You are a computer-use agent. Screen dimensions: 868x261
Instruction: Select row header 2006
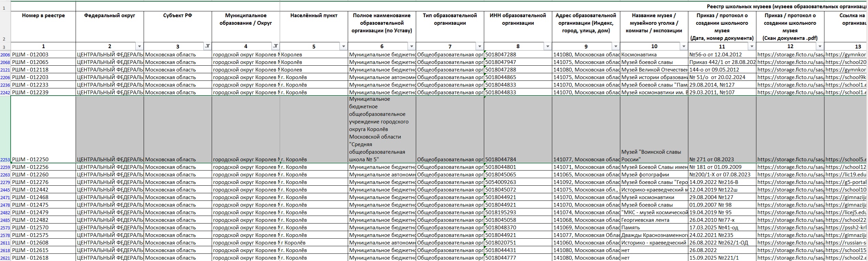pyautogui.click(x=5, y=55)
